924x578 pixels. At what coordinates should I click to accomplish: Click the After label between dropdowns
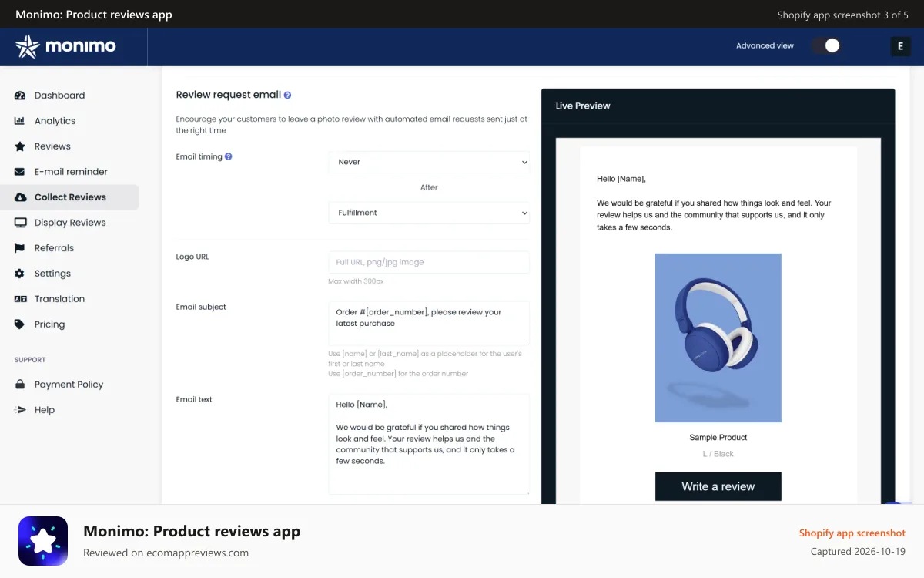pos(429,187)
